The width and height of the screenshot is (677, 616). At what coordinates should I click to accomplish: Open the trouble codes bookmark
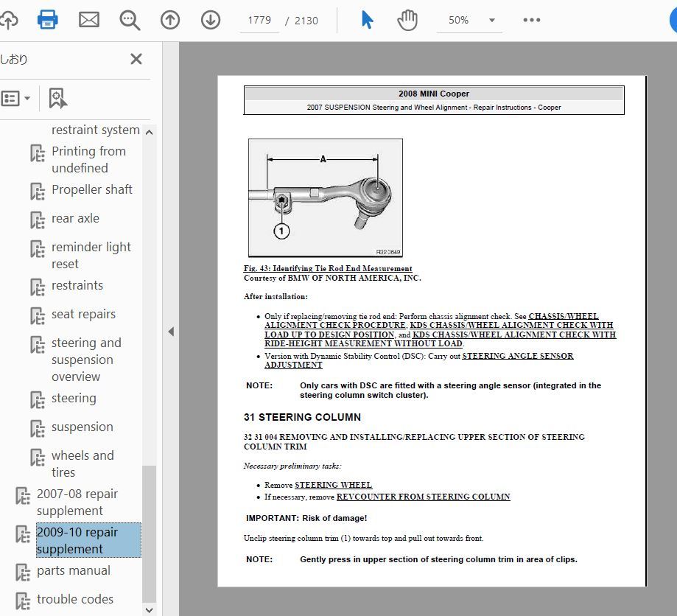[75, 599]
